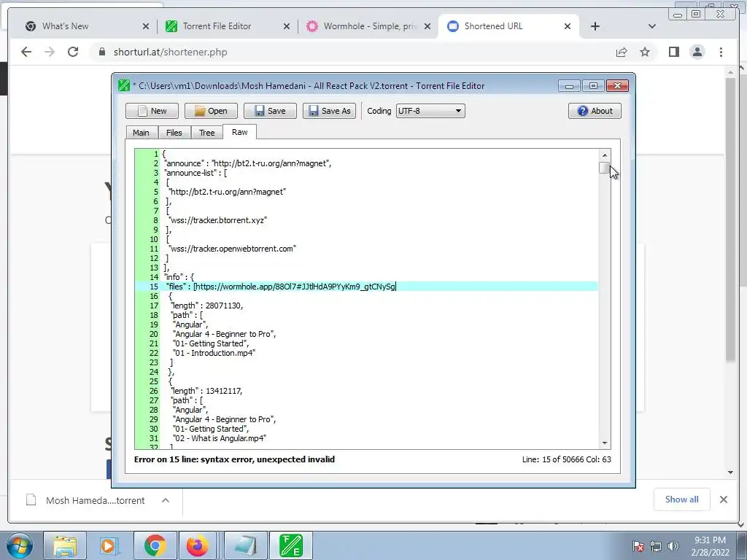This screenshot has width=747, height=560.
Task: Bookmark this page with star icon
Action: (x=645, y=52)
